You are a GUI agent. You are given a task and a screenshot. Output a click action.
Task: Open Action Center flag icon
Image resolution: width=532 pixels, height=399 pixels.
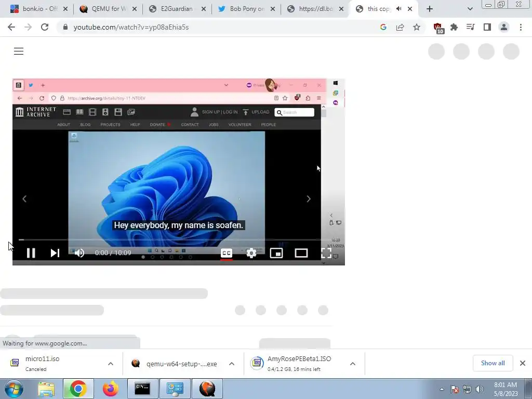coord(455,389)
